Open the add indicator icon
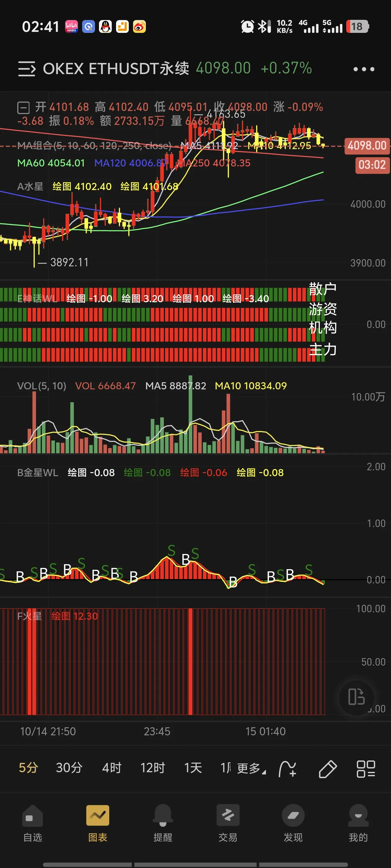Image resolution: width=391 pixels, height=868 pixels. pyautogui.click(x=287, y=769)
